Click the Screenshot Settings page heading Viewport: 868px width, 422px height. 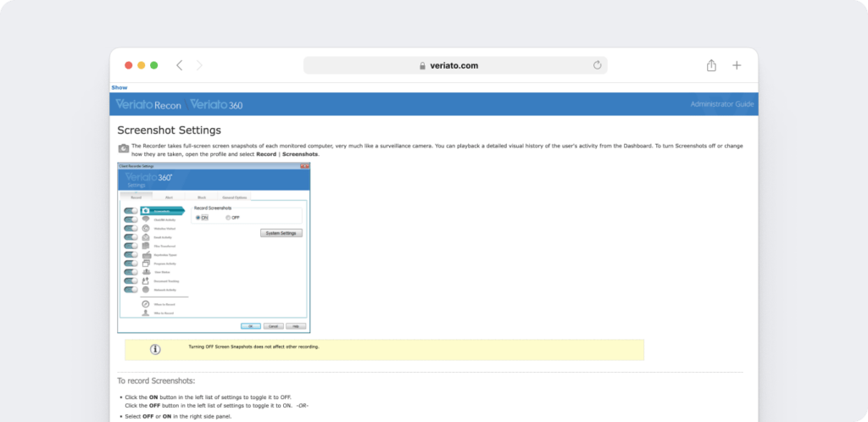tap(170, 130)
